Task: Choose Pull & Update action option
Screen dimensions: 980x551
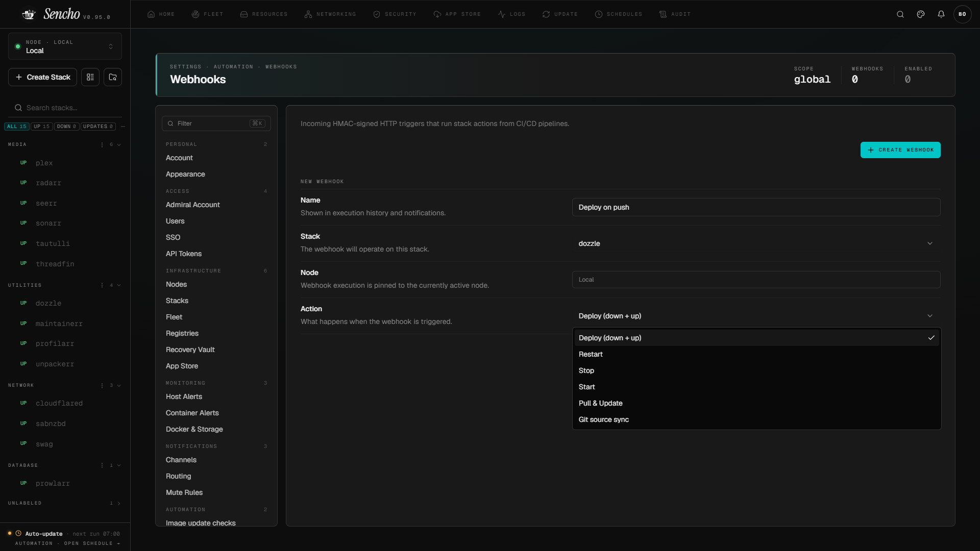Action: click(756, 403)
